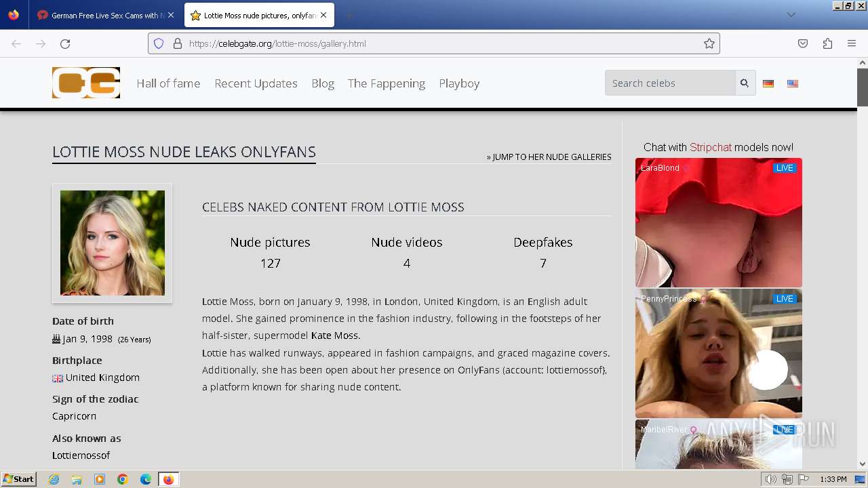Screen dimensions: 868x488
Task: Click the 'United Kingdom' birthplace text
Action: tap(102, 378)
